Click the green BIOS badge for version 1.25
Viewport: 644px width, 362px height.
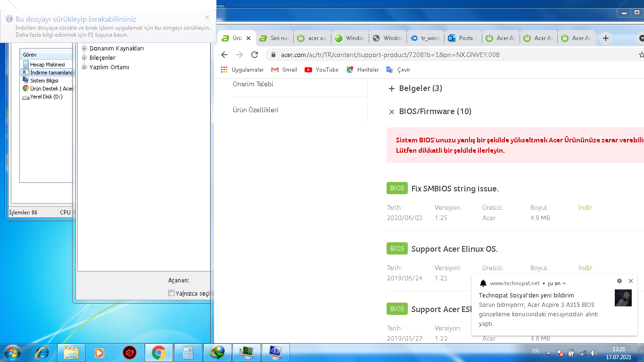pos(397,188)
